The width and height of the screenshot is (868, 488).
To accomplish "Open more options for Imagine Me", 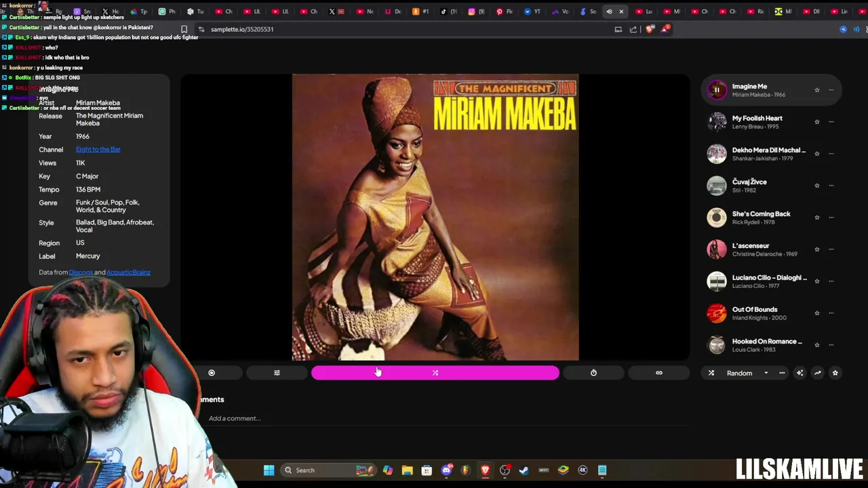I will pyautogui.click(x=831, y=90).
